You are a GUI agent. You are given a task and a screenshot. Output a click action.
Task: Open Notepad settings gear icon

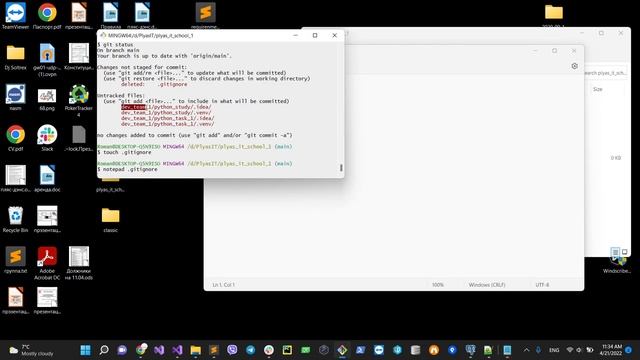[x=574, y=66]
